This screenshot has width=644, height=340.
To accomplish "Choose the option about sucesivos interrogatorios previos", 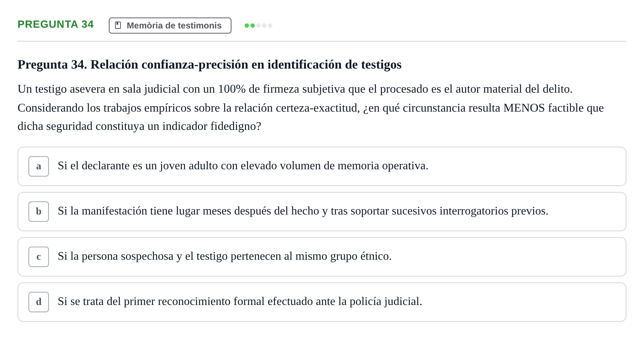I will click(322, 212).
